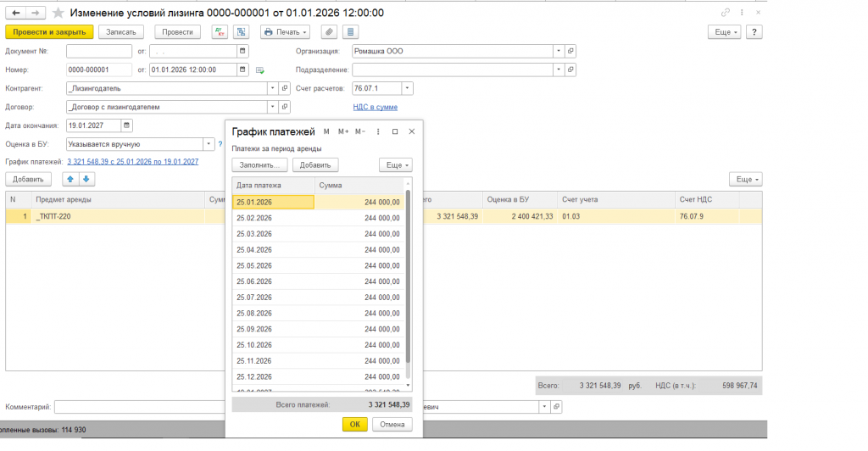Viewport: 868px width, 451px height.
Task: Open responsible person card via open button
Action: point(556,407)
